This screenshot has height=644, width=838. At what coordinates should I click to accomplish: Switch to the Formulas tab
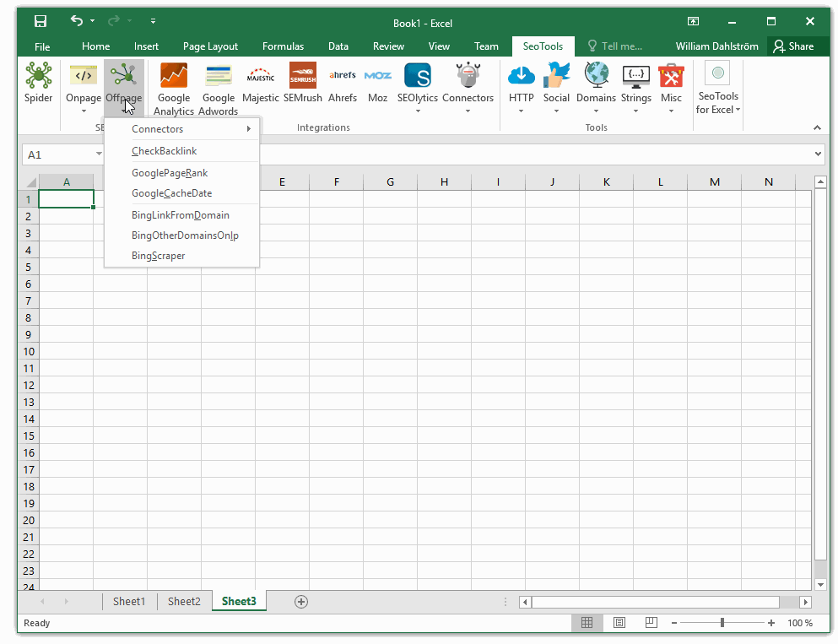coord(283,46)
